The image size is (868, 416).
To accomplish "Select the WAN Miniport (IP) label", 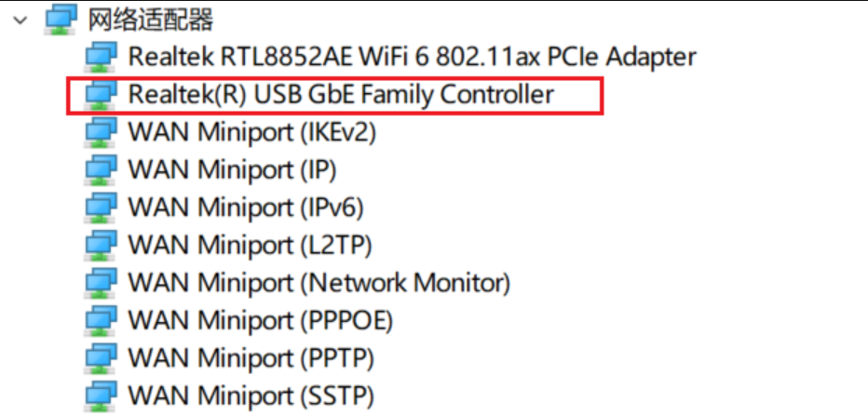I will coord(232,170).
